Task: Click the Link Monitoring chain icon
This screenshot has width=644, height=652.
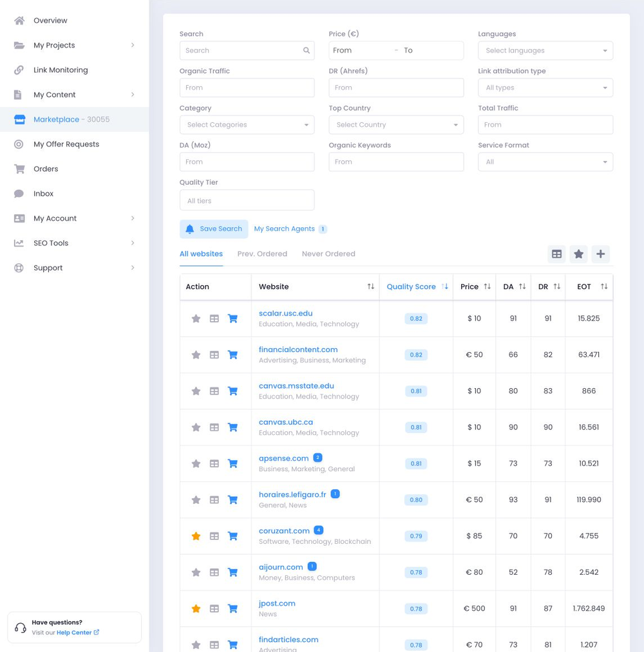Action: pyautogui.click(x=19, y=70)
